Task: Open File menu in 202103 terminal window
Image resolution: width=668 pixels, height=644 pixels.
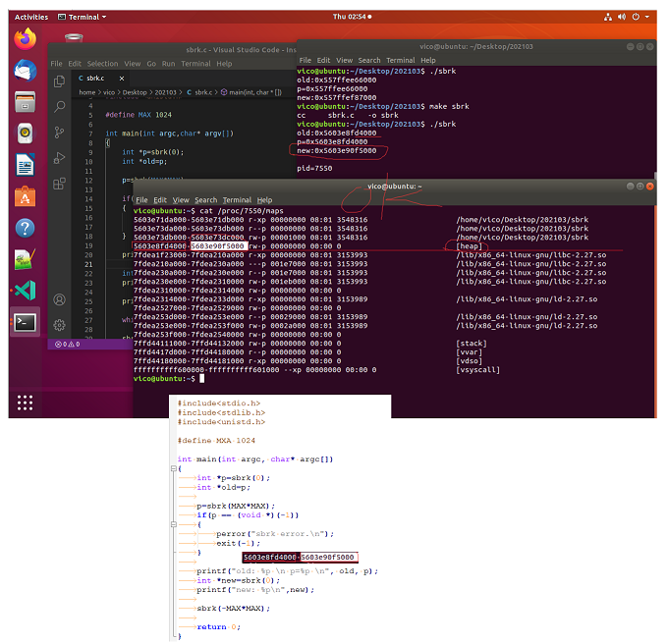Action: [306, 61]
